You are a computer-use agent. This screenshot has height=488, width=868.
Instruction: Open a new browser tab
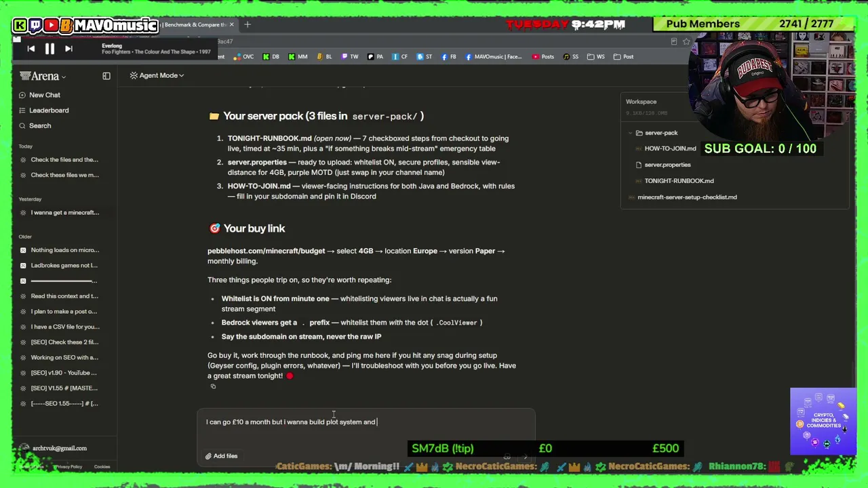click(248, 24)
